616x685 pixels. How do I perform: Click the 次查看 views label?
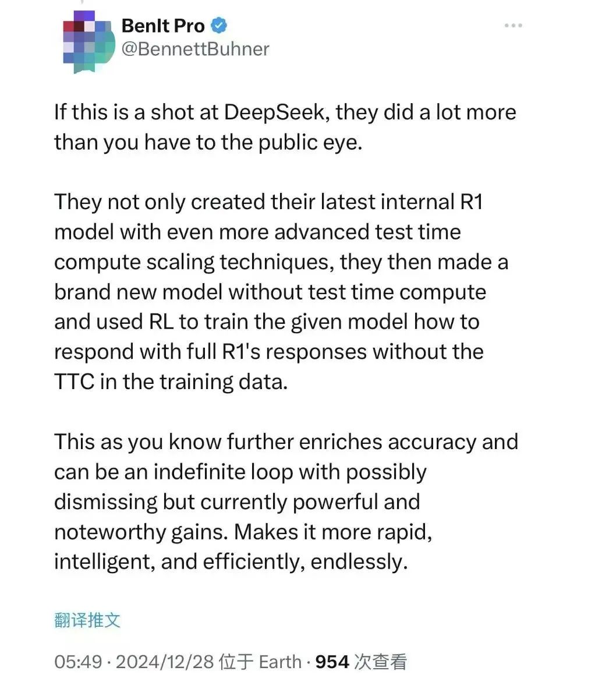click(381, 662)
